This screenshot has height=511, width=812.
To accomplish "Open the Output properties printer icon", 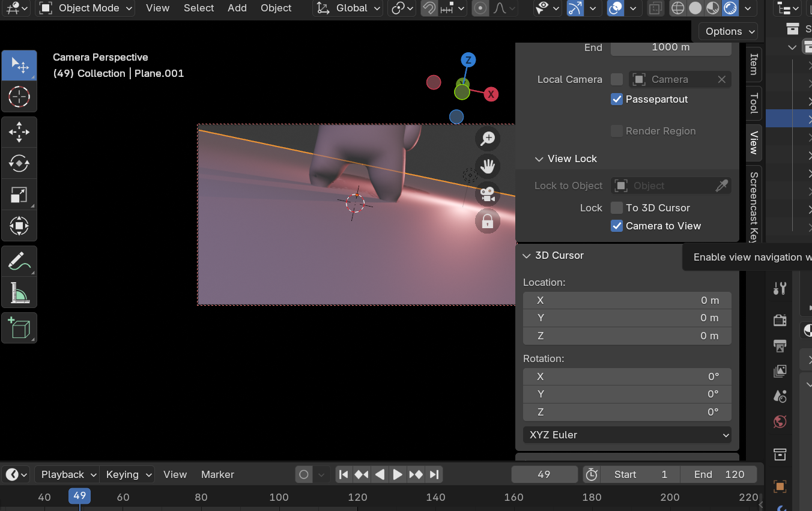I will pyautogui.click(x=780, y=346).
